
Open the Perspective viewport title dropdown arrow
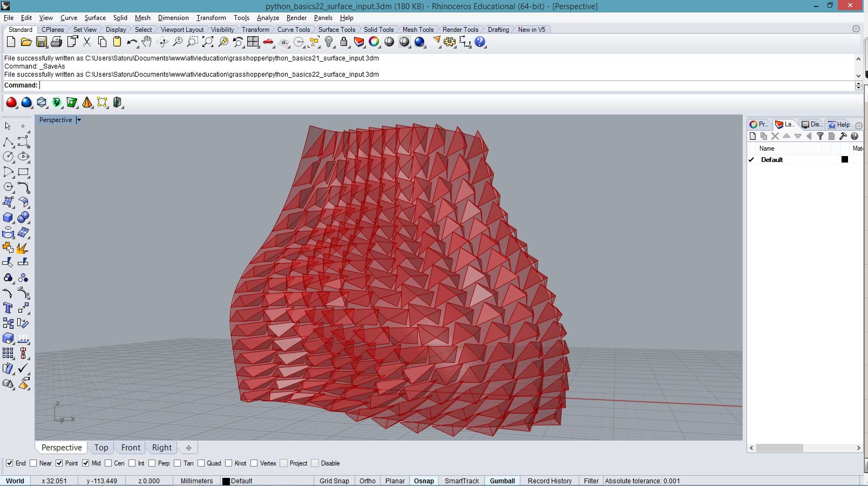coord(79,120)
